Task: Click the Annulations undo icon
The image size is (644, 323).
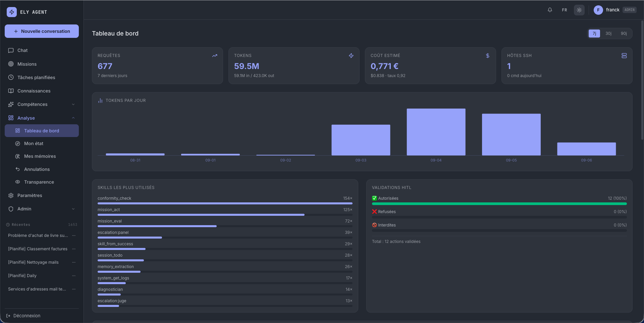Action: (x=17, y=169)
